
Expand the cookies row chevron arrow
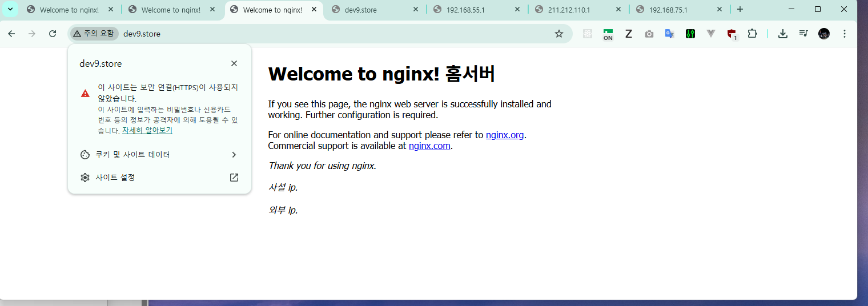(234, 155)
